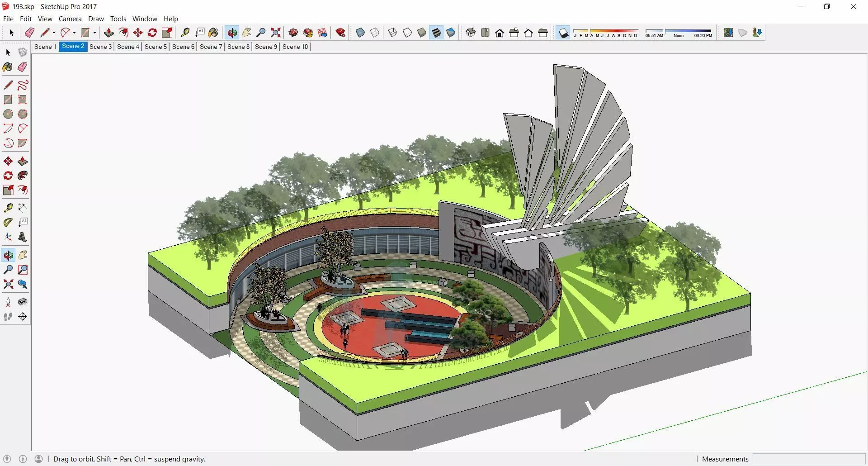Open the Window menu
Image resolution: width=868 pixels, height=466 pixels.
point(145,19)
